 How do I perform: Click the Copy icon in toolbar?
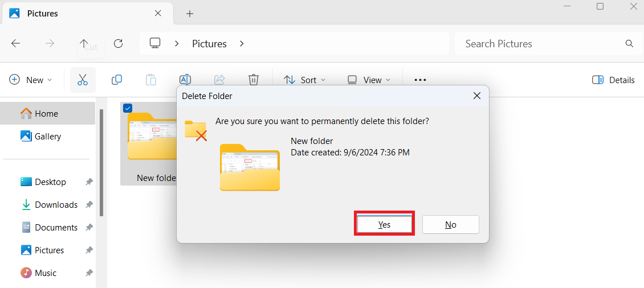click(117, 80)
